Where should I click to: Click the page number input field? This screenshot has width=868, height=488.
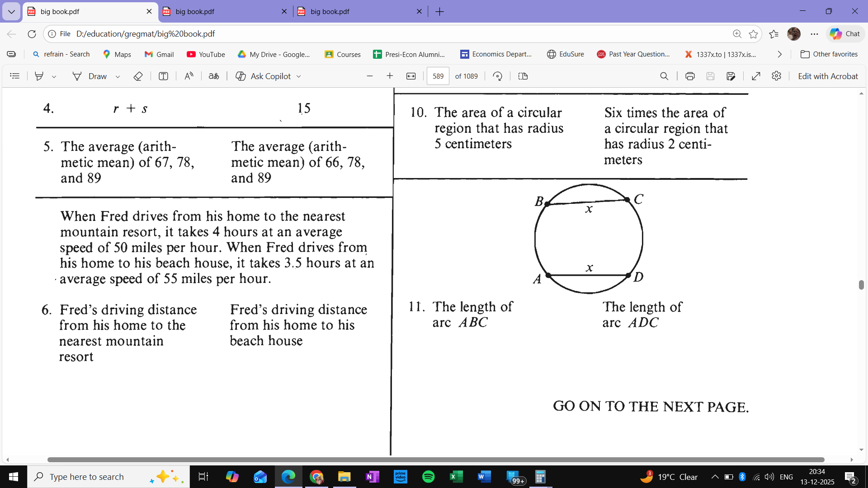pyautogui.click(x=438, y=76)
